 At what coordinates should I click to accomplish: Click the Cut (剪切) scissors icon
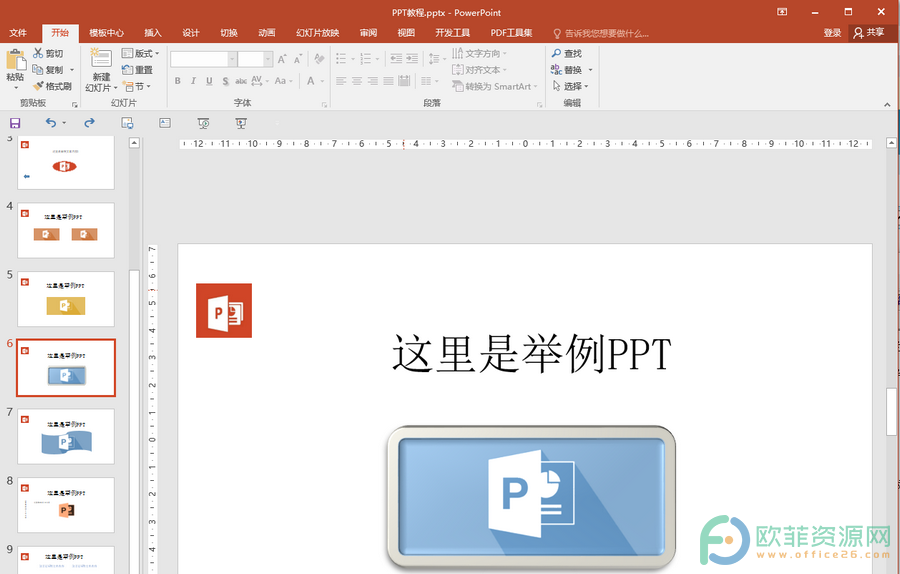pyautogui.click(x=38, y=53)
